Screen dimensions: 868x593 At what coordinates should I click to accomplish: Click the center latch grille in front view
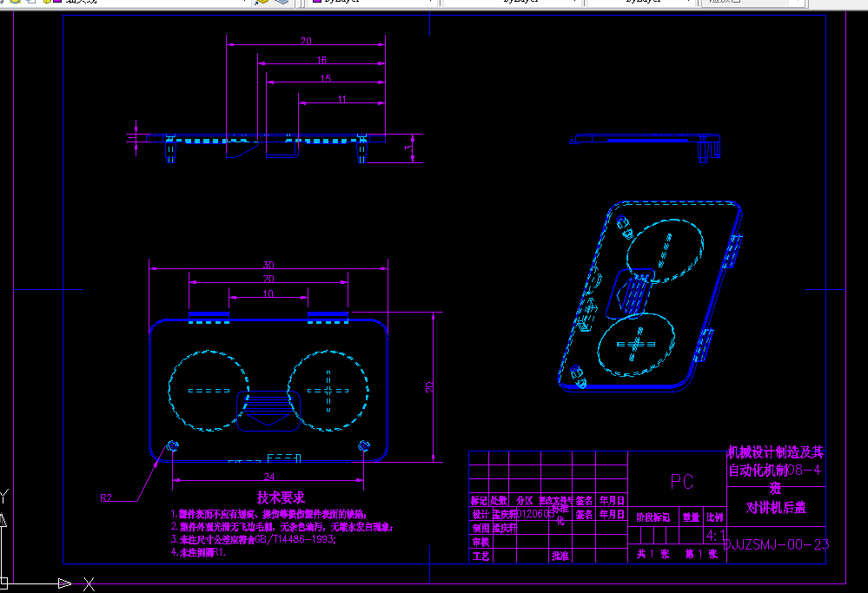click(268, 411)
